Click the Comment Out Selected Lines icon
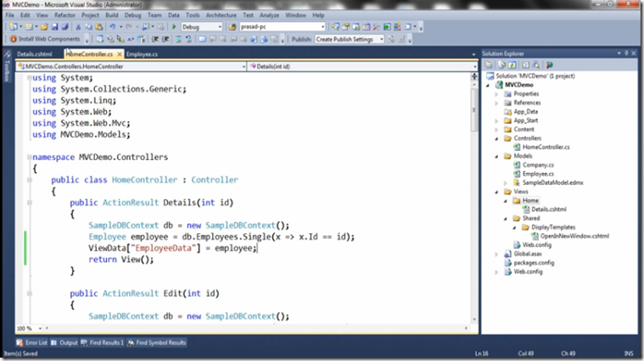This screenshot has height=361, width=644. click(x=178, y=39)
